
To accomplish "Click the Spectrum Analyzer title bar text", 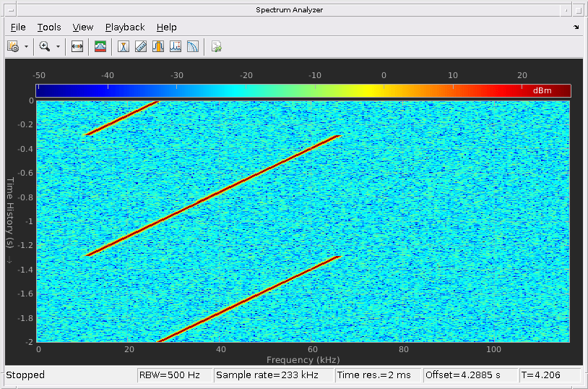I will click(x=289, y=10).
